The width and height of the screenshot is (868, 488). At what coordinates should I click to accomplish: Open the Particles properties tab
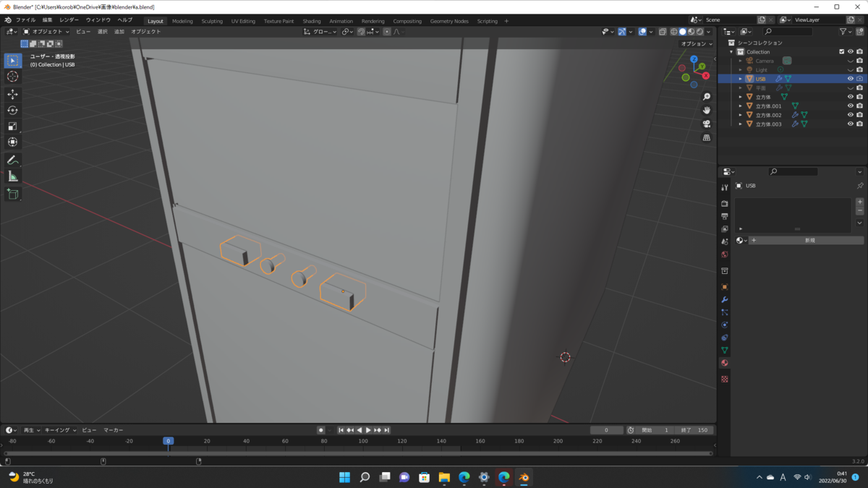pyautogui.click(x=725, y=312)
